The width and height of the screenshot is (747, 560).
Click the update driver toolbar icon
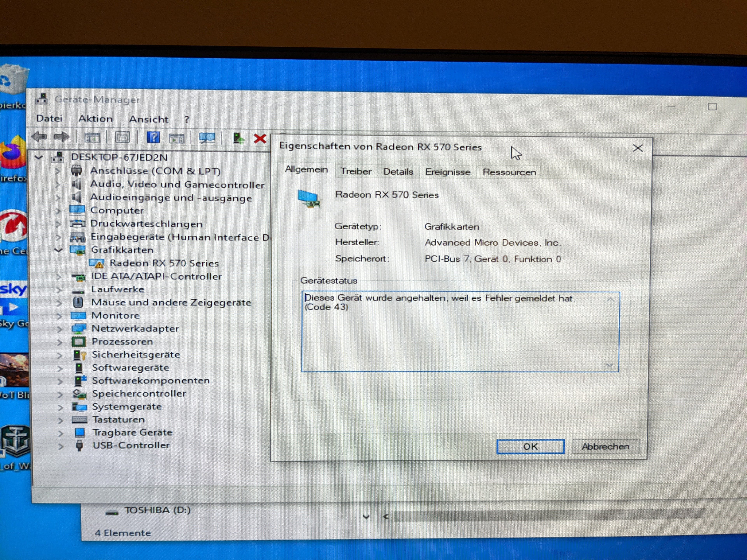(x=238, y=138)
